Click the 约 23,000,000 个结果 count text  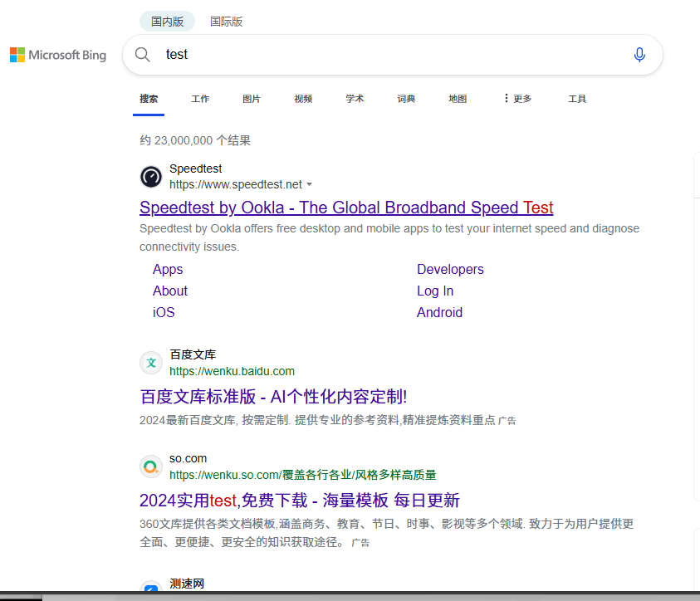point(195,140)
